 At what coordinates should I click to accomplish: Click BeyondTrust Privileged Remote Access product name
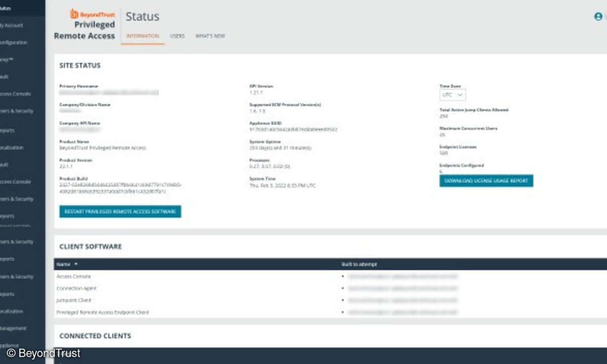[103, 148]
